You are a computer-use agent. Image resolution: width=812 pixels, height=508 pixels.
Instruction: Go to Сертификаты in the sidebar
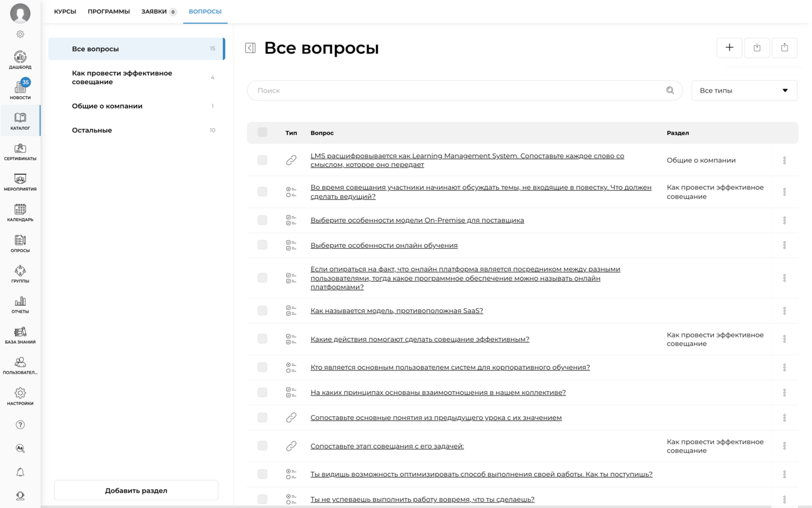pyautogui.click(x=20, y=152)
